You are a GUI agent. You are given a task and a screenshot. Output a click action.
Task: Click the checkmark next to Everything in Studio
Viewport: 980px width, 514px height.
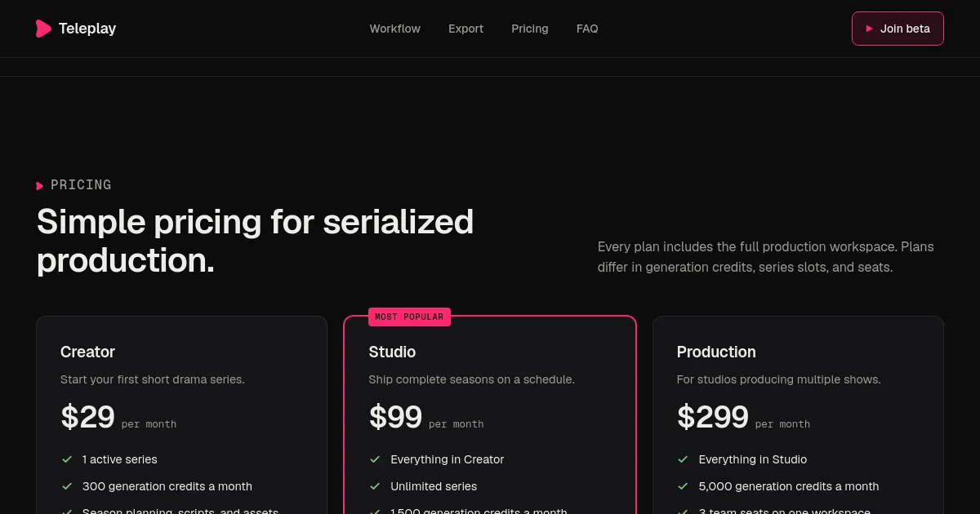click(683, 459)
